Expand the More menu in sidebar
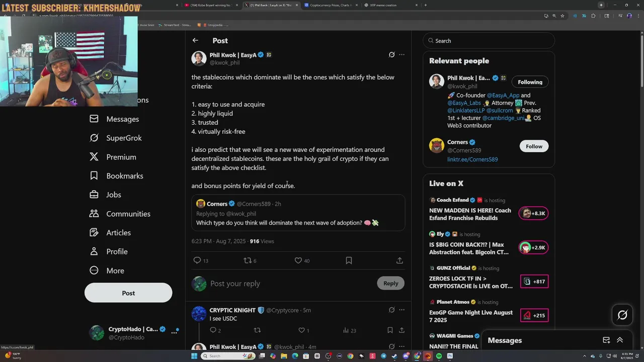The width and height of the screenshot is (644, 362). (x=107, y=270)
